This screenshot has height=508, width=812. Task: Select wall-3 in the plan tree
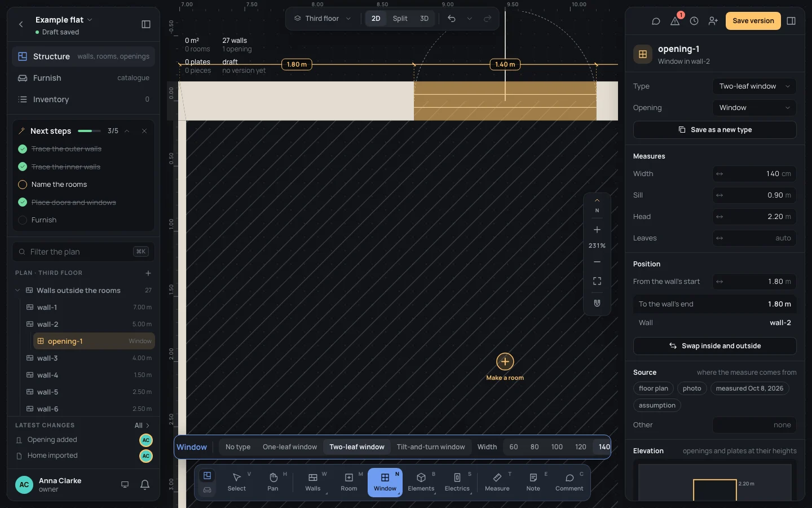point(89,358)
